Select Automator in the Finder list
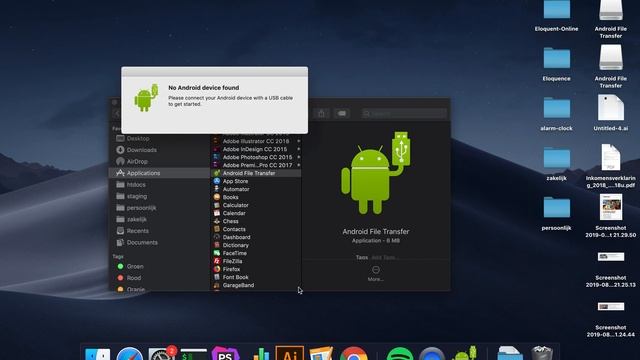This screenshot has height=360, width=640. point(256,189)
